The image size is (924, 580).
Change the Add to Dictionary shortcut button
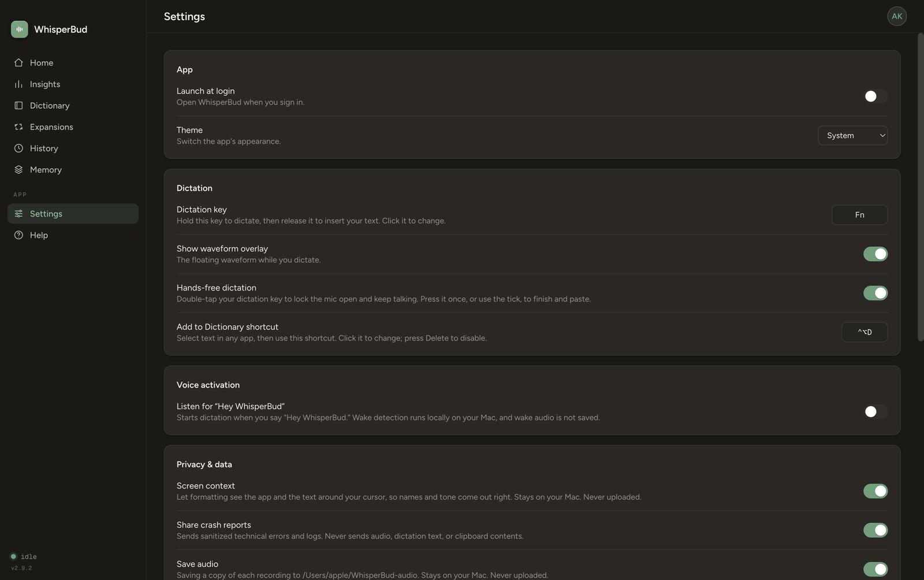865,332
